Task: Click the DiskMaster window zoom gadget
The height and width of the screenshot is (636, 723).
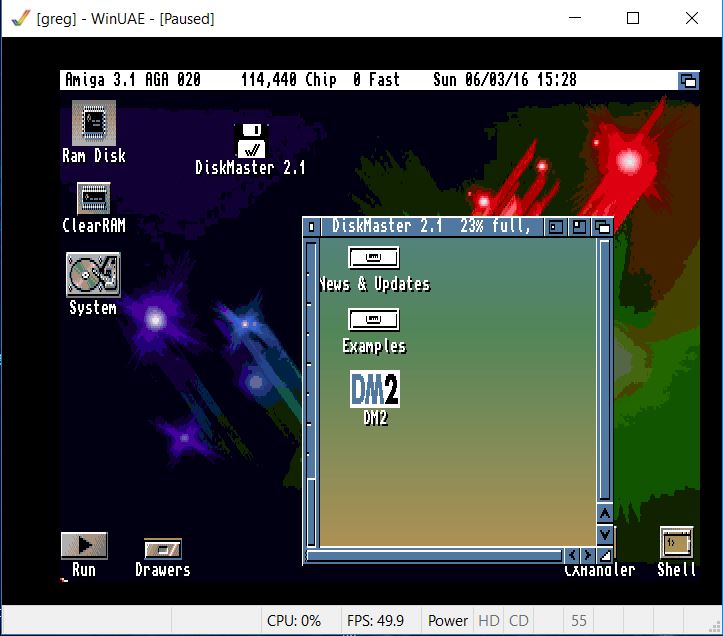Action: pyautogui.click(x=579, y=227)
